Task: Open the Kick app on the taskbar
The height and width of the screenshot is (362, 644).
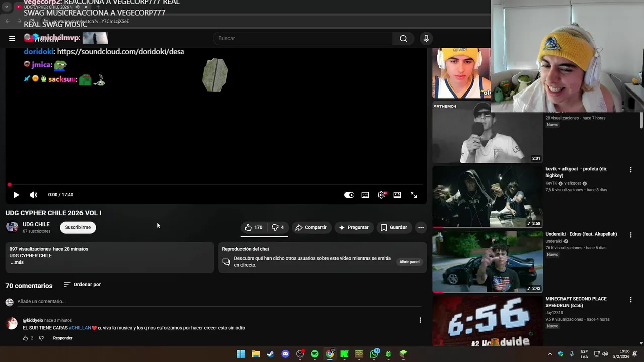Action: pyautogui.click(x=344, y=354)
